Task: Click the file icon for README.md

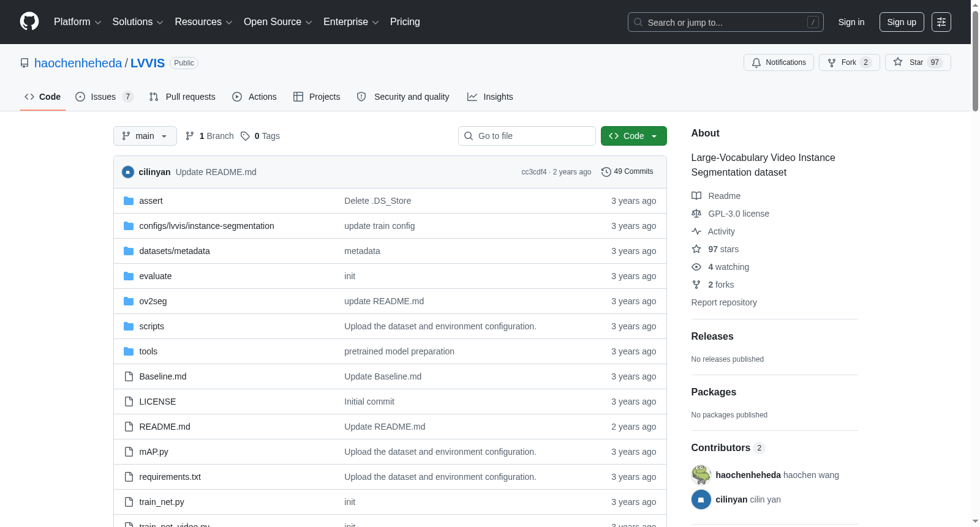Action: [x=129, y=427]
